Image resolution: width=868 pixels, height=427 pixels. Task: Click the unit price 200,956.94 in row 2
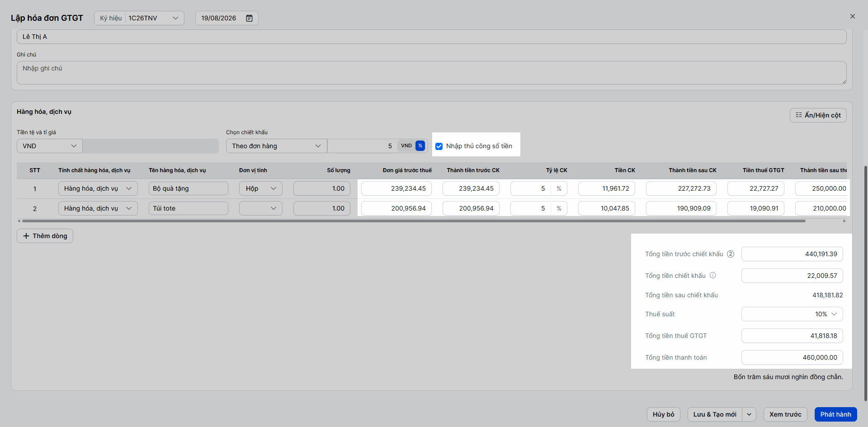coord(396,208)
